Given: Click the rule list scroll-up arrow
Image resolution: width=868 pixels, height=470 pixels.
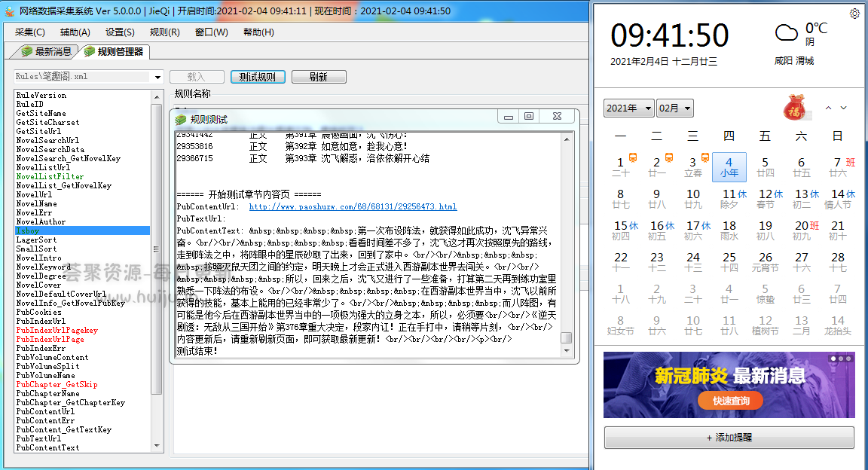Looking at the screenshot, I should coord(157,97).
